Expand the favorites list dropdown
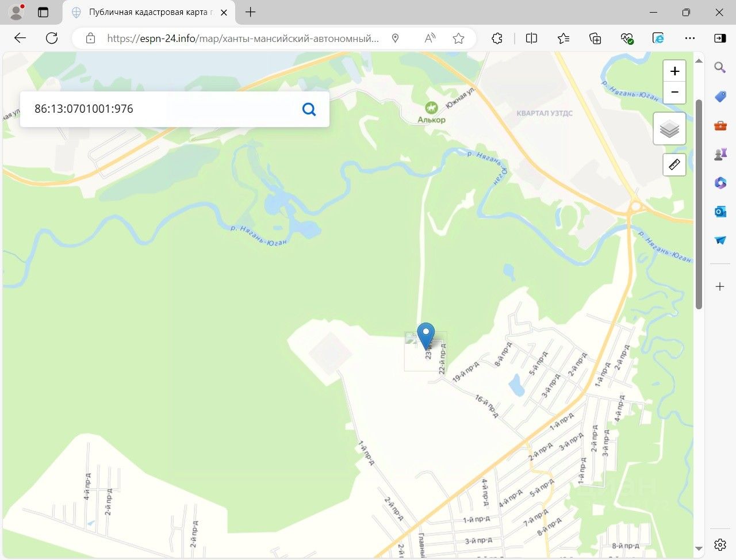Viewport: 736px width, 560px height. [x=563, y=39]
